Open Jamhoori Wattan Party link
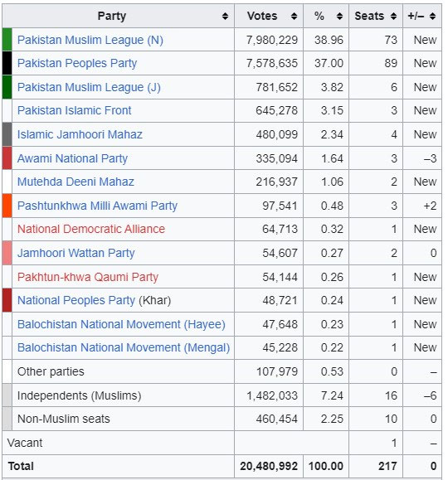 coord(76,253)
